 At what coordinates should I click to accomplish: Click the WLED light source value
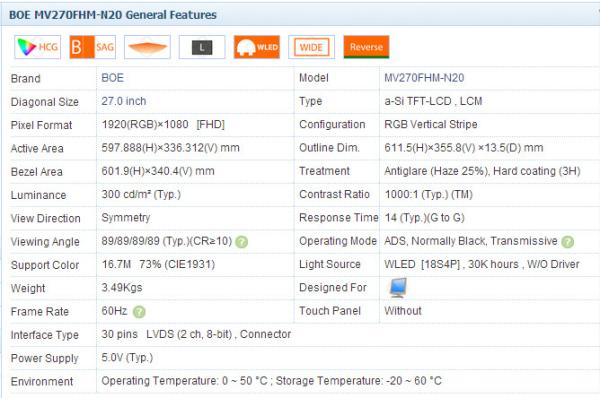pyautogui.click(x=482, y=264)
